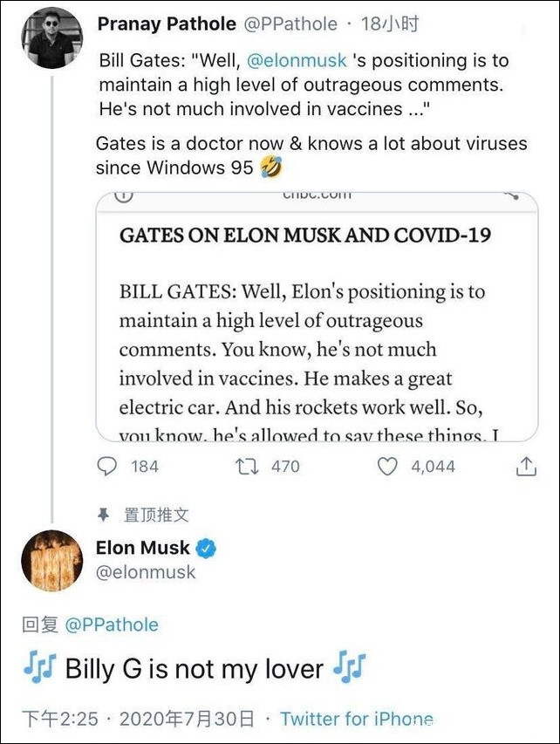The image size is (560, 744).
Task: Open the @elonmusk mention in the quote
Action: pyautogui.click(x=297, y=62)
